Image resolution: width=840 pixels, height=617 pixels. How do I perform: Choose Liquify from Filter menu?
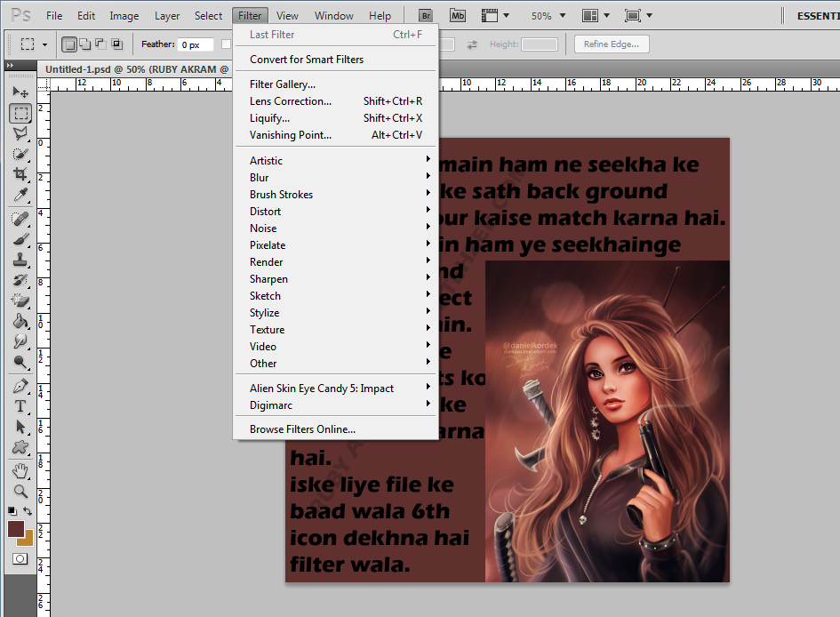pyautogui.click(x=336, y=118)
